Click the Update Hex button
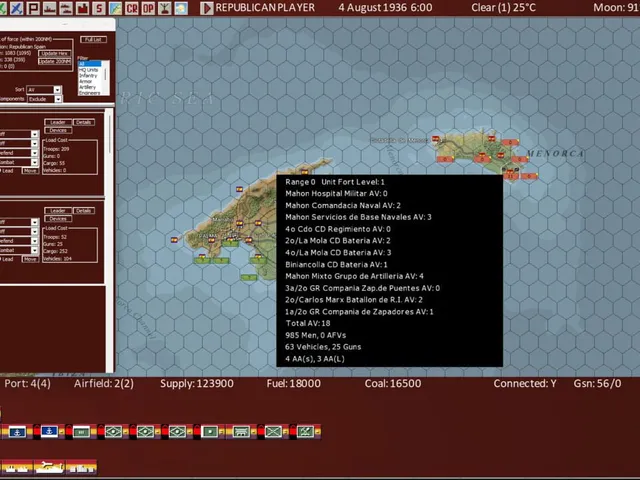This screenshot has width=640, height=480. coord(54,53)
